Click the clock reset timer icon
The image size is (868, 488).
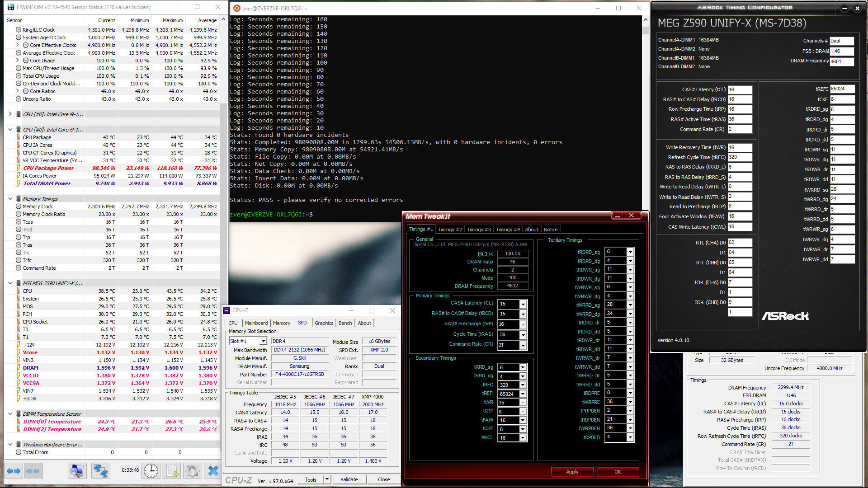pyautogui.click(x=151, y=471)
